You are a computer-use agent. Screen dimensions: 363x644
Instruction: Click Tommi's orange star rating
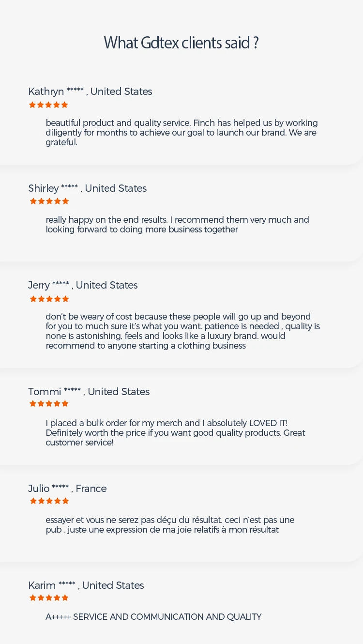pyautogui.click(x=49, y=403)
